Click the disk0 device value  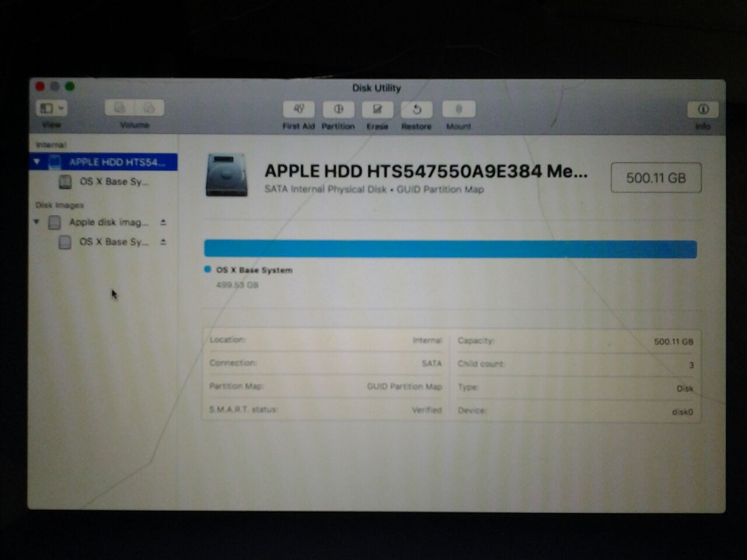pyautogui.click(x=682, y=412)
